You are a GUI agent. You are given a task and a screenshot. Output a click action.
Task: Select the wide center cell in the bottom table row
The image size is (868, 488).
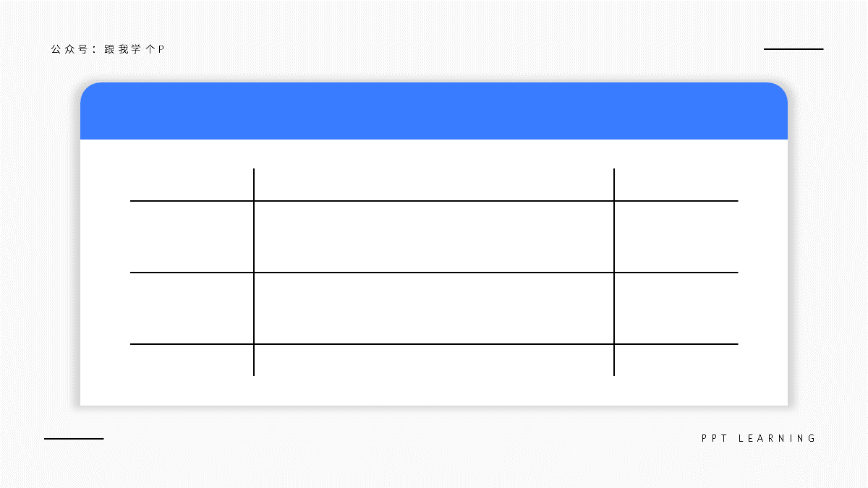(434, 360)
